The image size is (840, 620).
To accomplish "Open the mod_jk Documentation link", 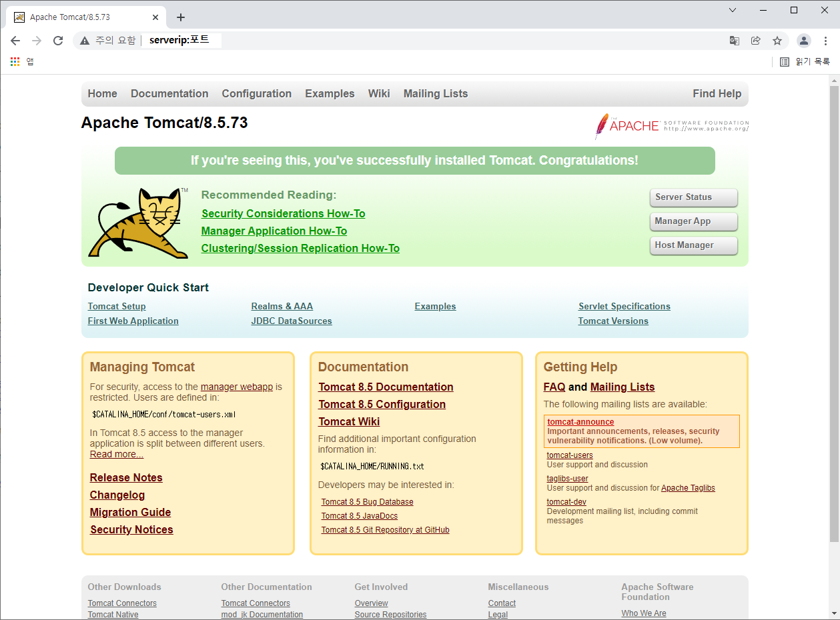I will tap(262, 615).
